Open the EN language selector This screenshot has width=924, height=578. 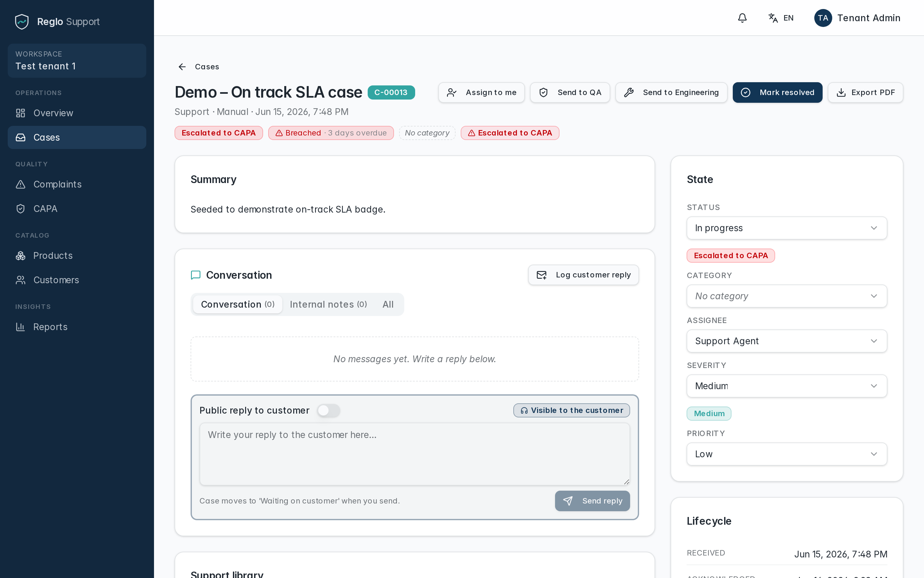[x=781, y=18]
